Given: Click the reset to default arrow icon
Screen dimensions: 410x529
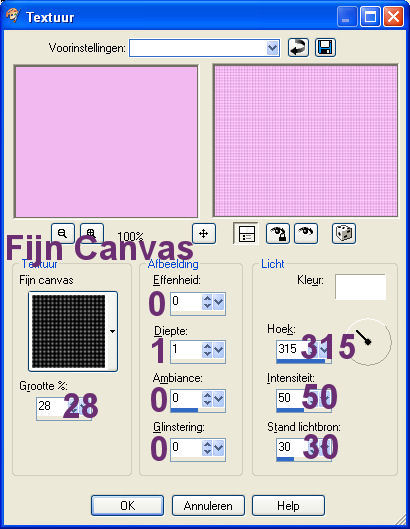Looking at the screenshot, I should click(298, 48).
